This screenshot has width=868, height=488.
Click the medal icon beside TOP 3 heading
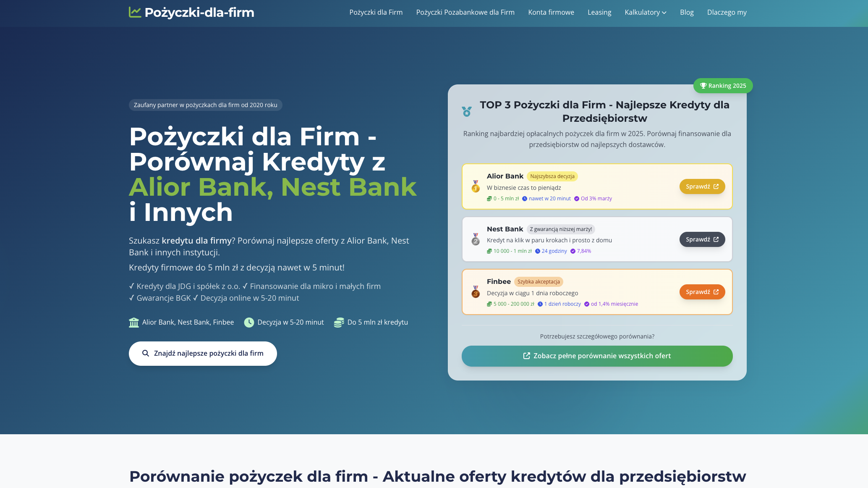467,111
